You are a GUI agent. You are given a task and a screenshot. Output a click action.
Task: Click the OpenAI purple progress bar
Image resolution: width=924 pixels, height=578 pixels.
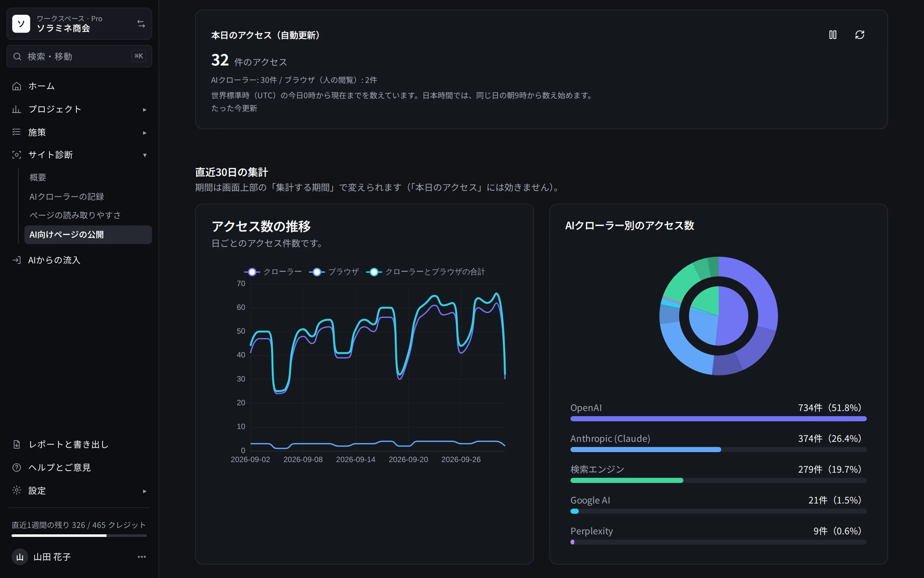point(718,419)
